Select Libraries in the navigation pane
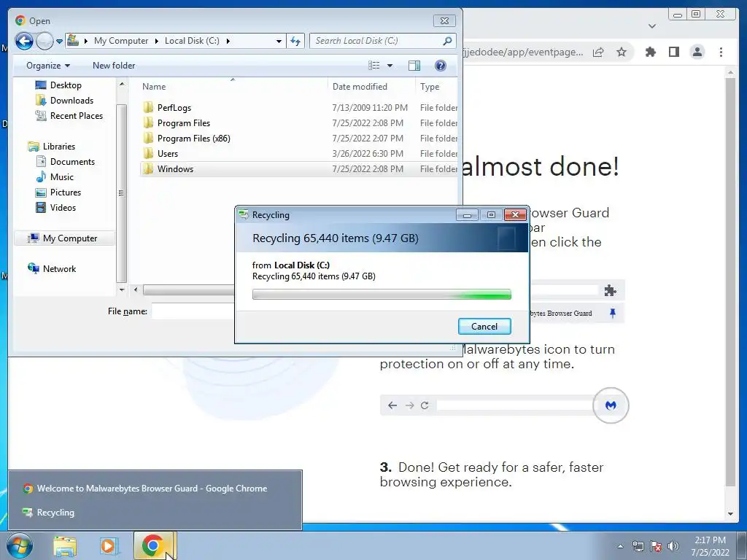 [58, 146]
